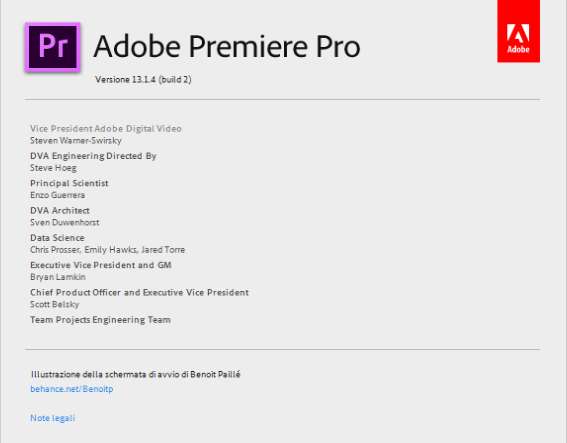Viewport: 567px width, 443px height.
Task: Click the red Adobe logo
Action: 519,31
